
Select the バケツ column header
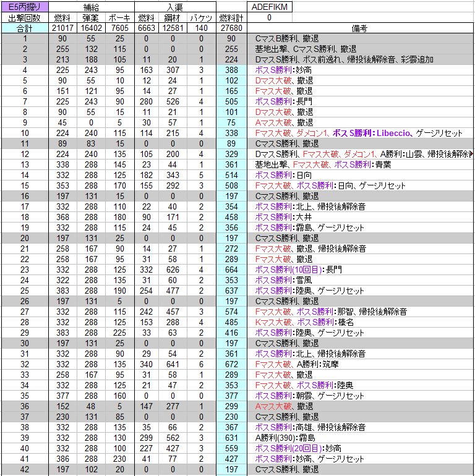click(x=201, y=17)
